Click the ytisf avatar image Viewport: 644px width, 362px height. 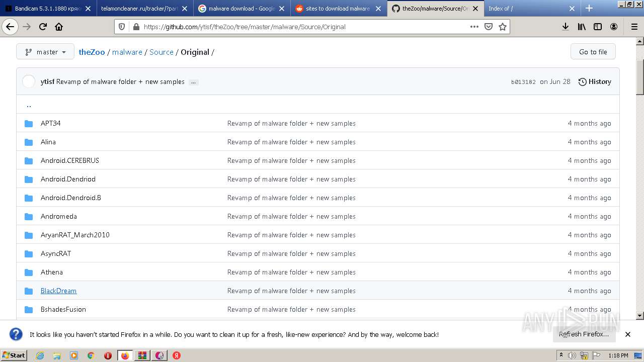(29, 81)
